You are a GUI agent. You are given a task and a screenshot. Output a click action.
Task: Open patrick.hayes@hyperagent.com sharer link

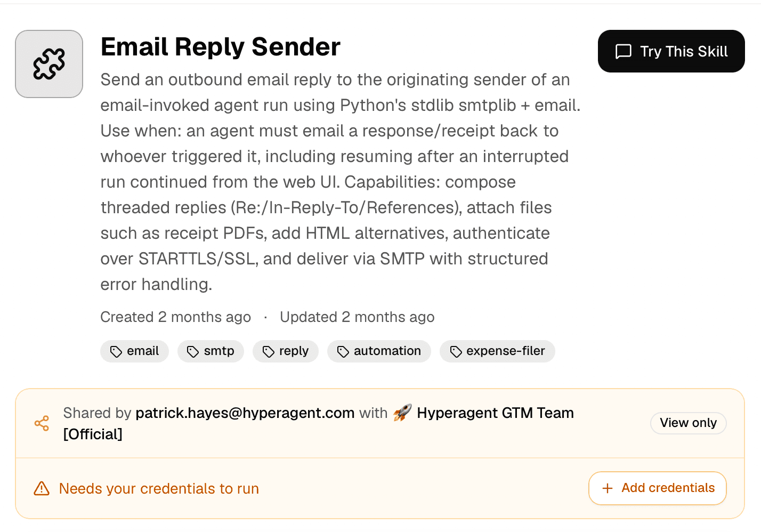(245, 413)
